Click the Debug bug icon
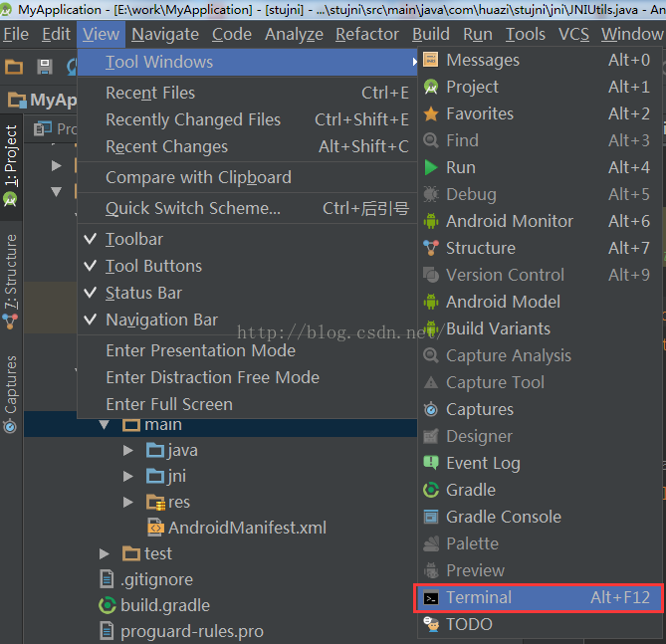666x644 pixels. (431, 194)
